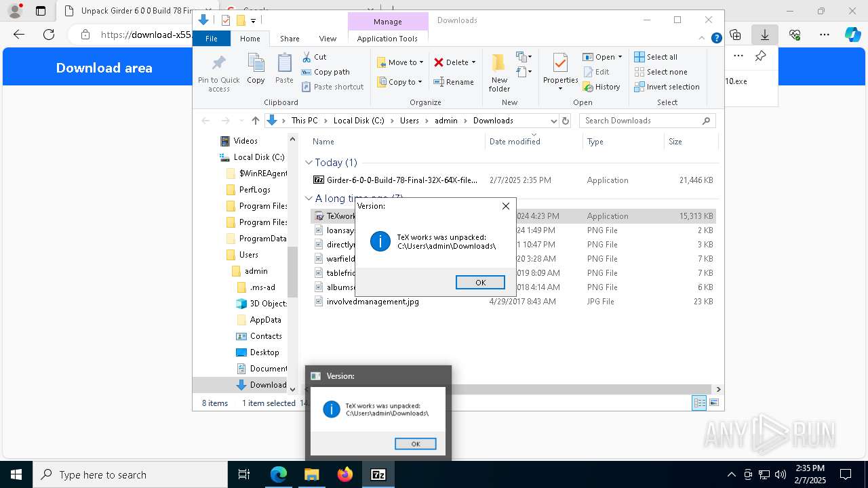The image size is (868, 488).
Task: Open address bar history dropdown
Action: pyautogui.click(x=553, y=121)
